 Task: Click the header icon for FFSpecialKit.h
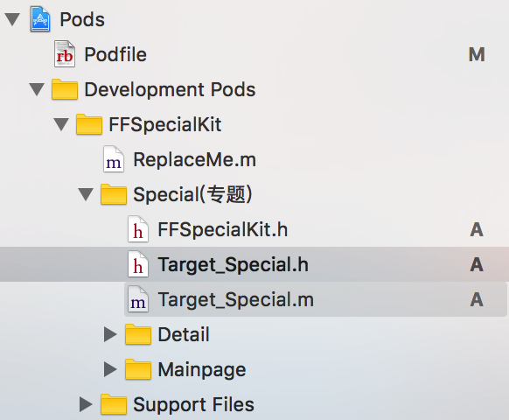(x=138, y=229)
